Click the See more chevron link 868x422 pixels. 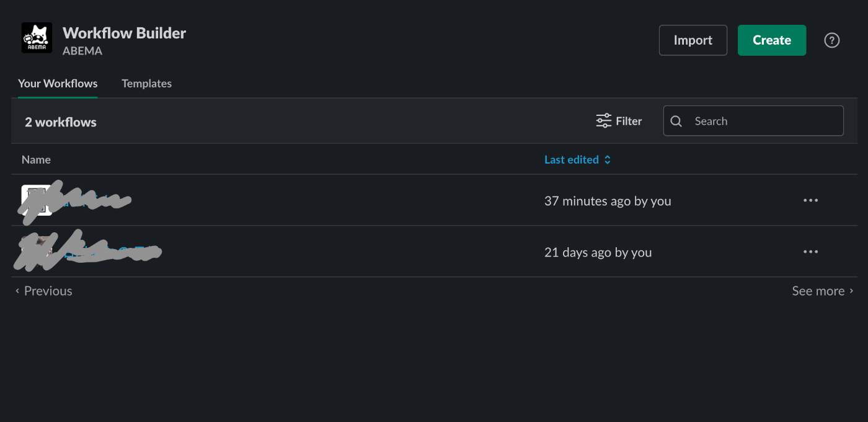point(823,291)
